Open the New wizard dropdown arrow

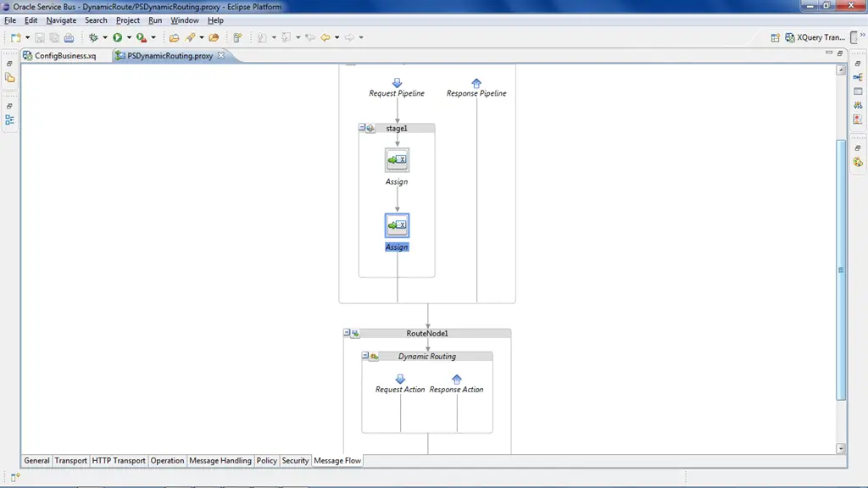pos(27,37)
